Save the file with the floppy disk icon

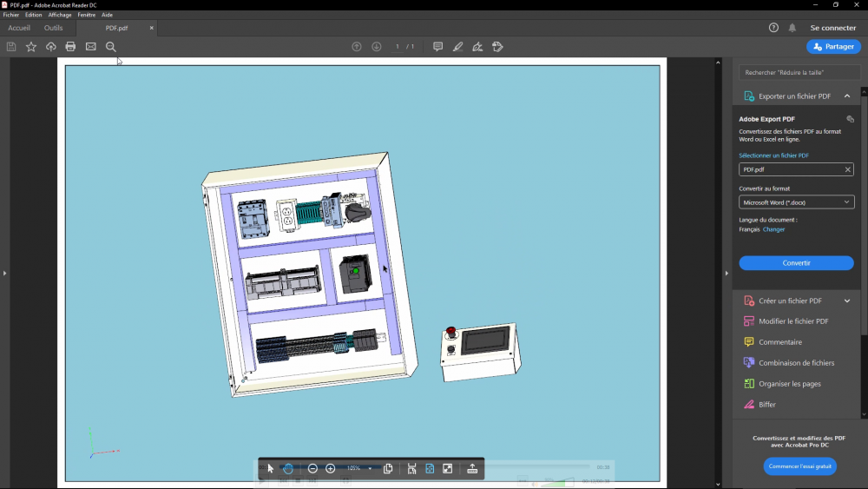11,47
